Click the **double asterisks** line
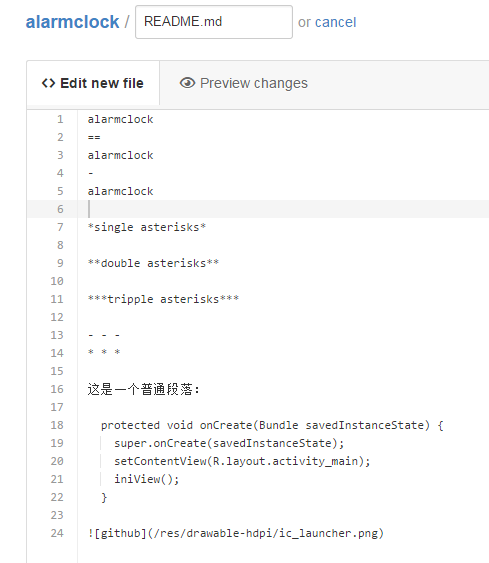 153,263
